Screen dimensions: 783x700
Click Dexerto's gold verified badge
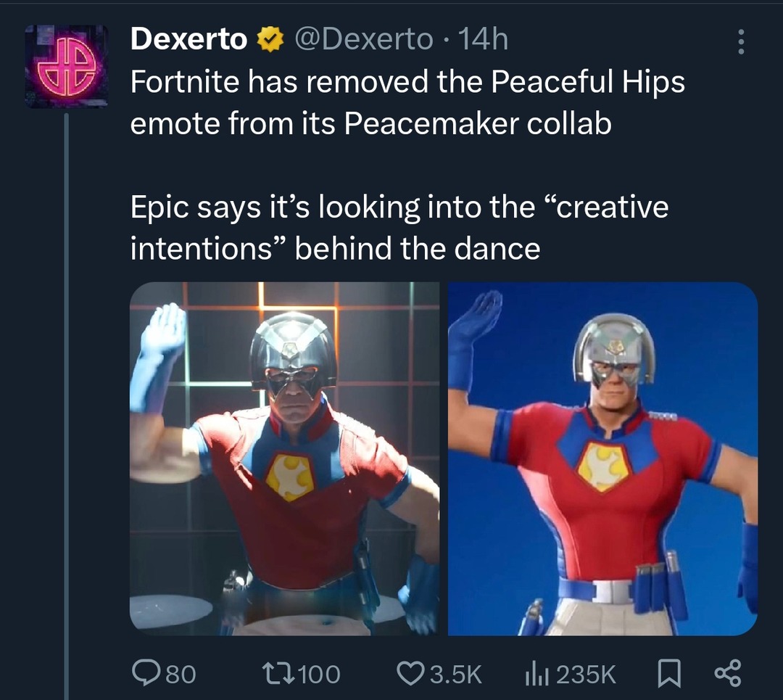(x=270, y=39)
